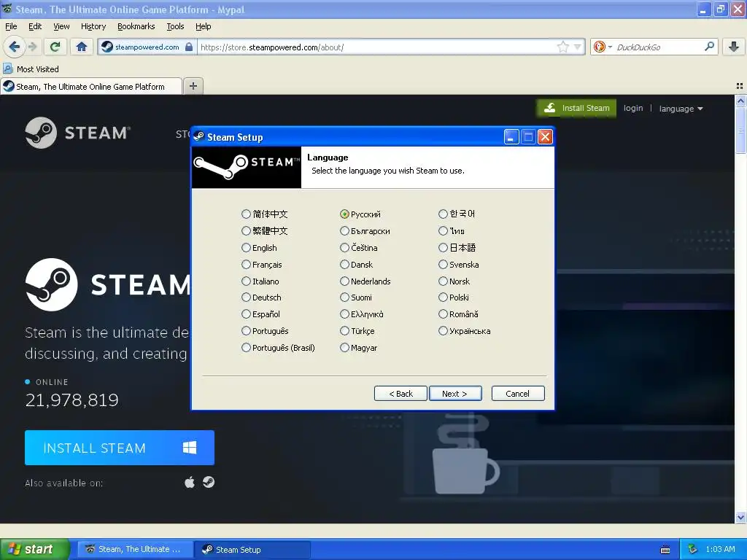
Task: Open the History menu
Action: point(93,26)
